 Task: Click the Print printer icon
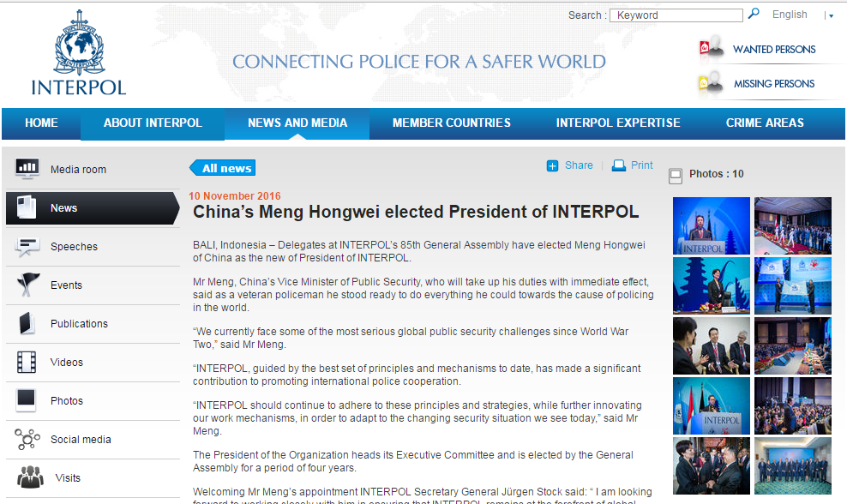point(618,165)
